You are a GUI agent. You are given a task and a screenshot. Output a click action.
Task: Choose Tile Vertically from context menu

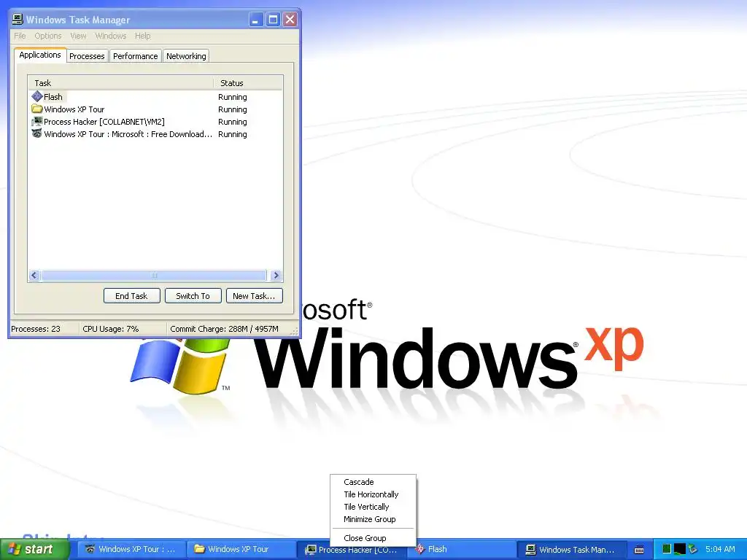coord(373,507)
